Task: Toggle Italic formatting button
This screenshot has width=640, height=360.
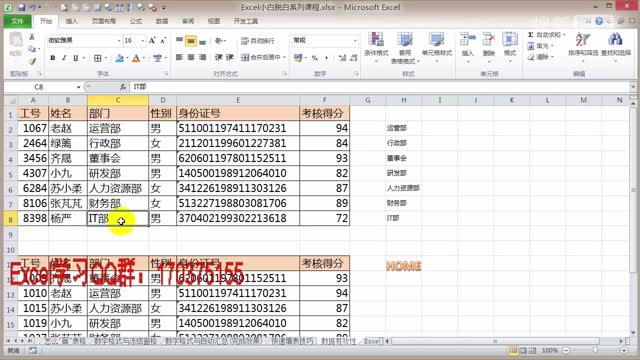Action: tap(64, 58)
